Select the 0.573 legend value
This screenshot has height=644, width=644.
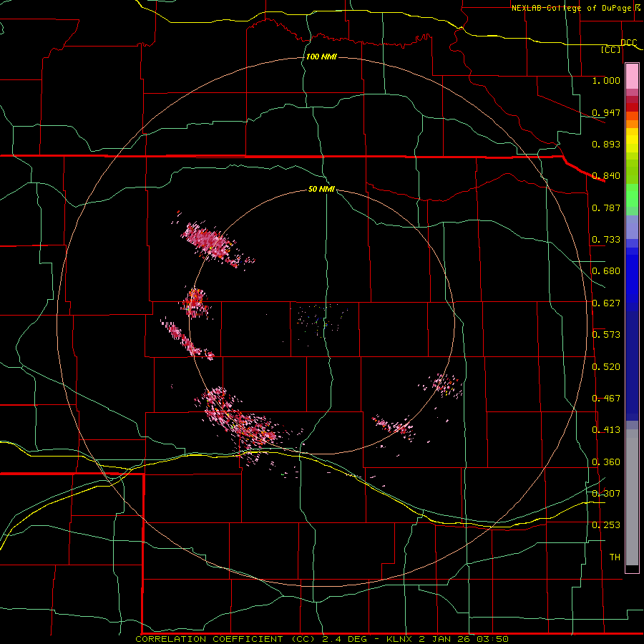(x=606, y=335)
